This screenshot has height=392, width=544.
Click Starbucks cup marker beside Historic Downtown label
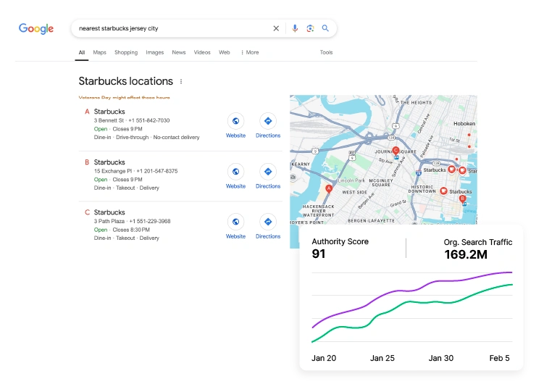(x=443, y=191)
